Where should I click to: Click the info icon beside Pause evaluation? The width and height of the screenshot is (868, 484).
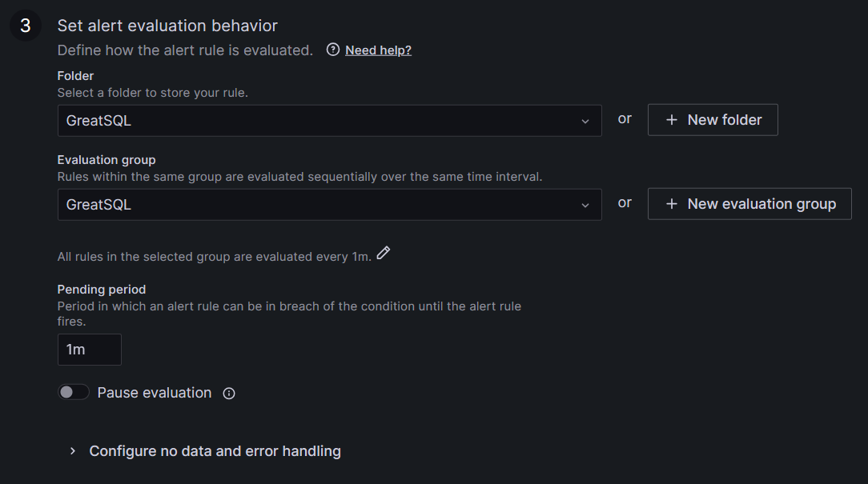229,394
